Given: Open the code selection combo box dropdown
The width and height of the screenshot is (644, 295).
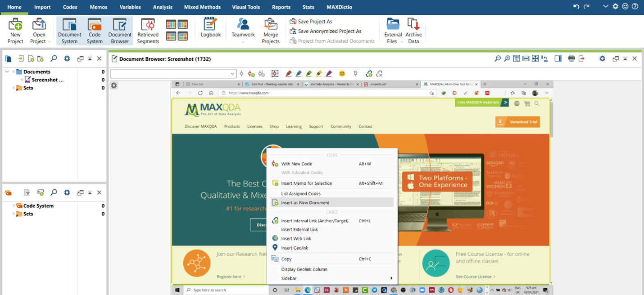Looking at the screenshot, I should tap(232, 74).
